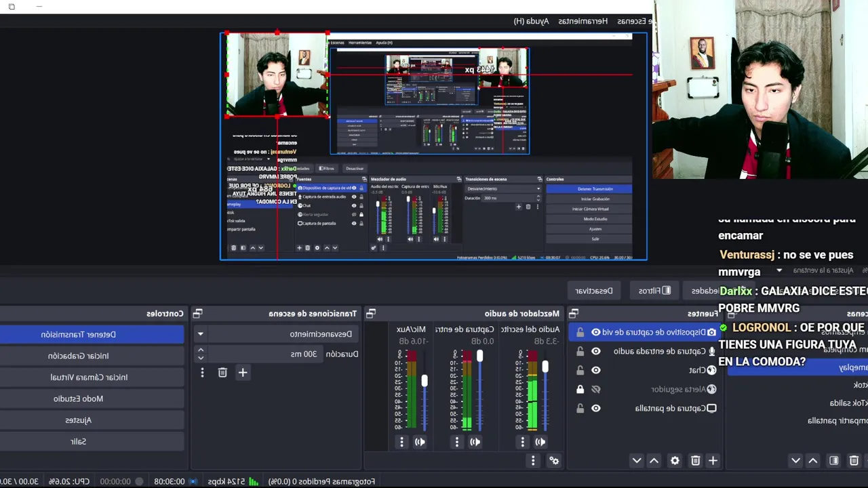This screenshot has height=488, width=868.
Task: Open Captura de entrada three-dot options
Action: (456, 442)
